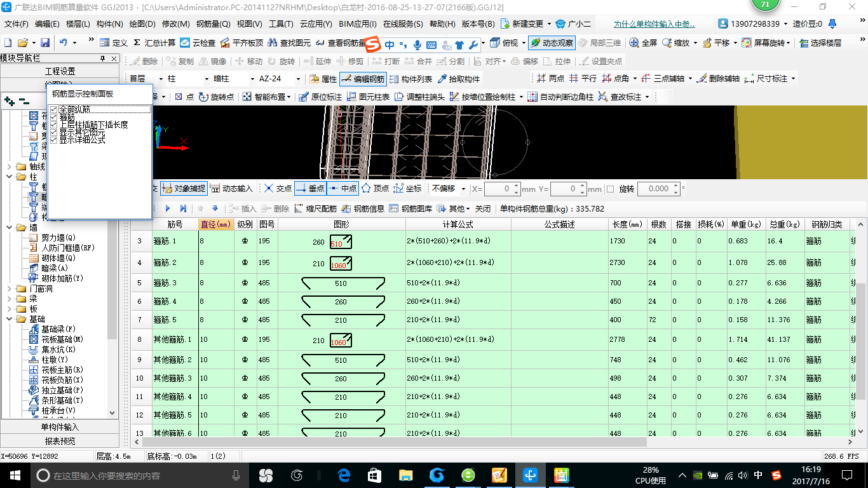This screenshot has width=868, height=488.
Task: Select 两点 two-point axis tool
Action: point(550,79)
